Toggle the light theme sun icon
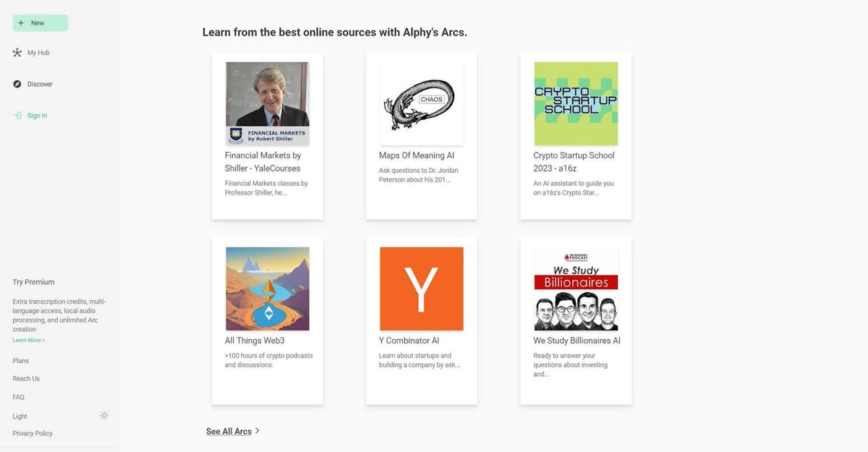This screenshot has width=868, height=452. click(104, 416)
